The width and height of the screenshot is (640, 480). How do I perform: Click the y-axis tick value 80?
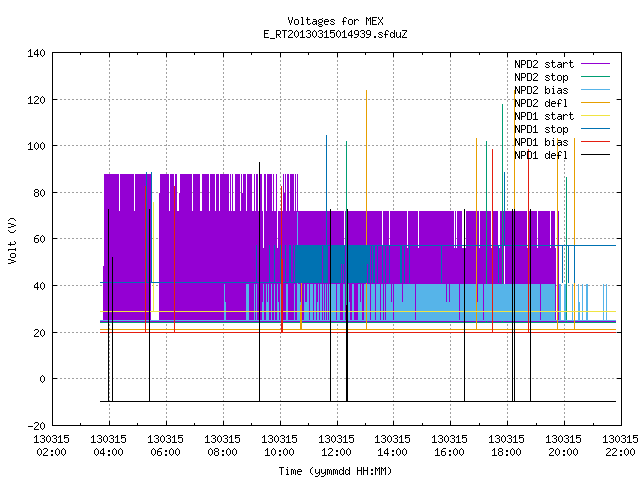[39, 193]
